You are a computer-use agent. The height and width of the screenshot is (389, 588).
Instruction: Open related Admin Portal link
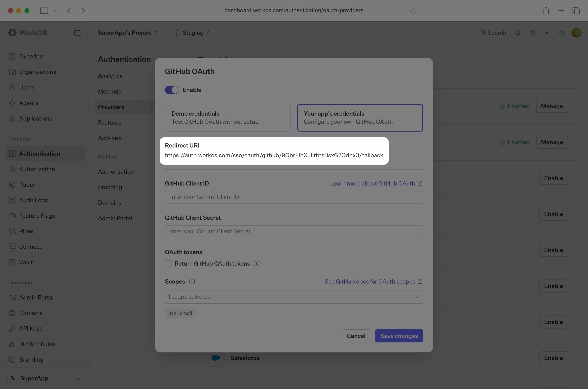tap(115, 218)
